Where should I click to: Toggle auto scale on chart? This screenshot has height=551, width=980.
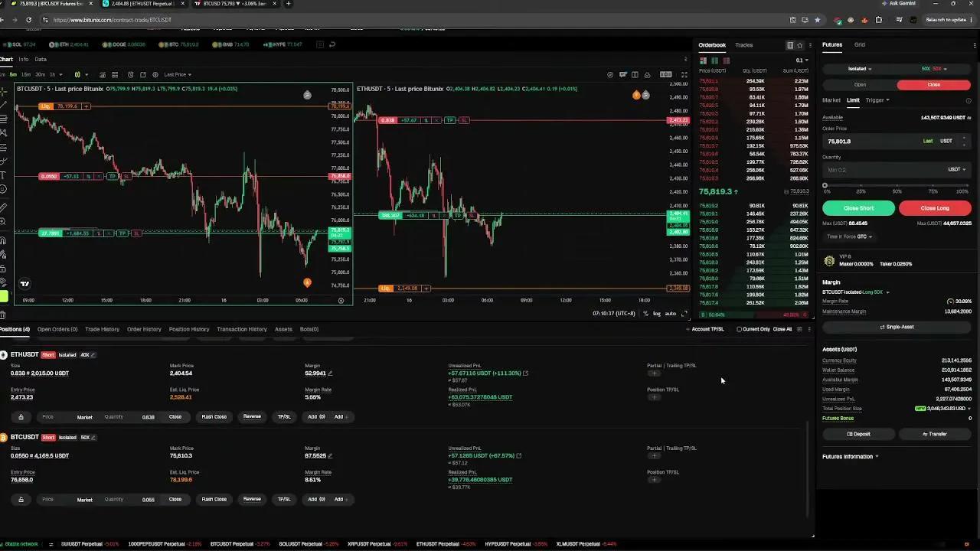[670, 314]
